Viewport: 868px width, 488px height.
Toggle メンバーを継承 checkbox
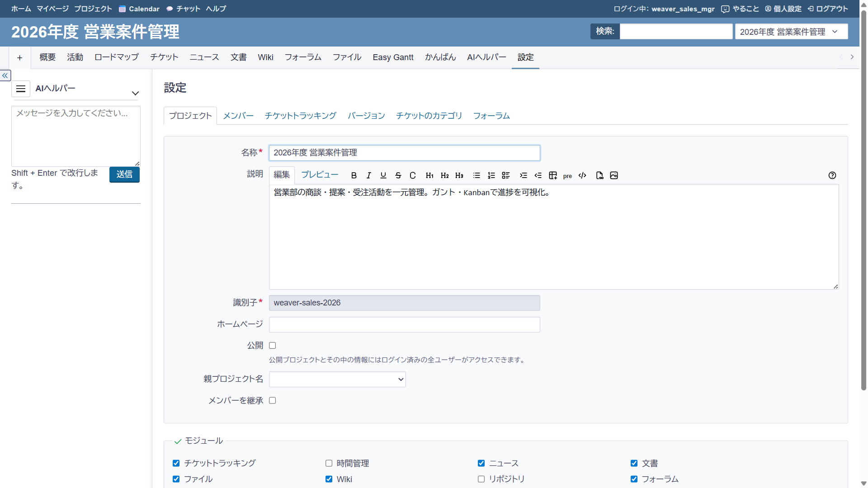click(x=273, y=400)
